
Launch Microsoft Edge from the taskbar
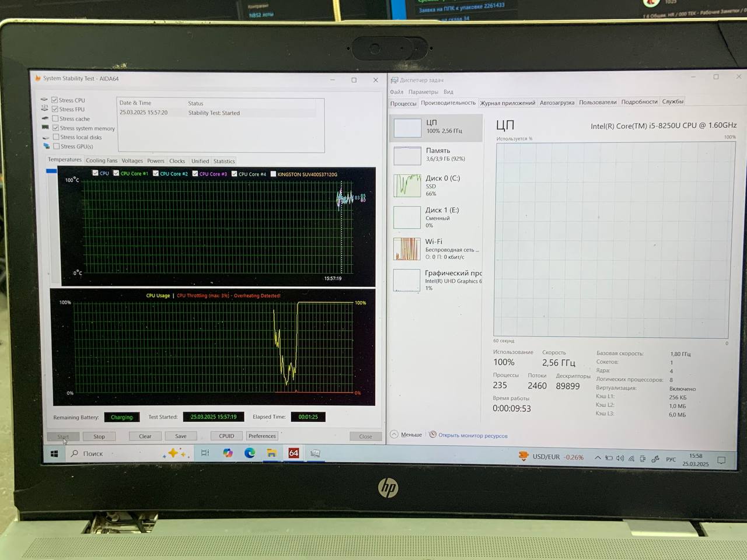(250, 453)
